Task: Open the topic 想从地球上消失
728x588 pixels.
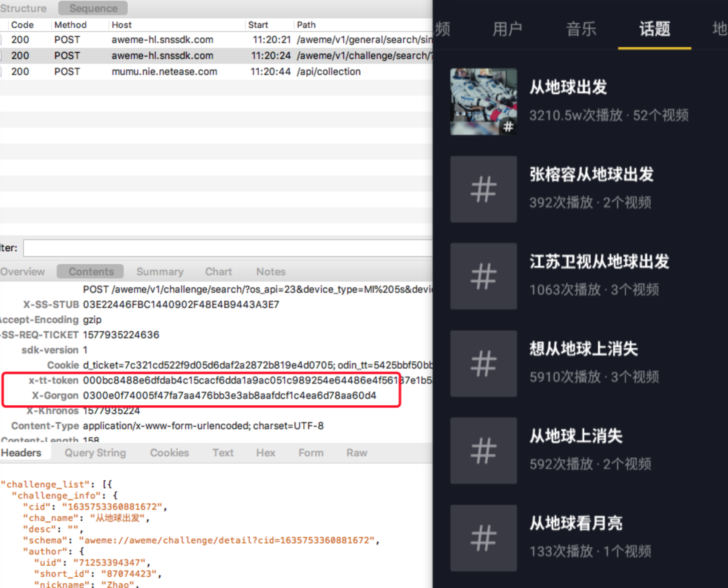Action: (x=584, y=349)
